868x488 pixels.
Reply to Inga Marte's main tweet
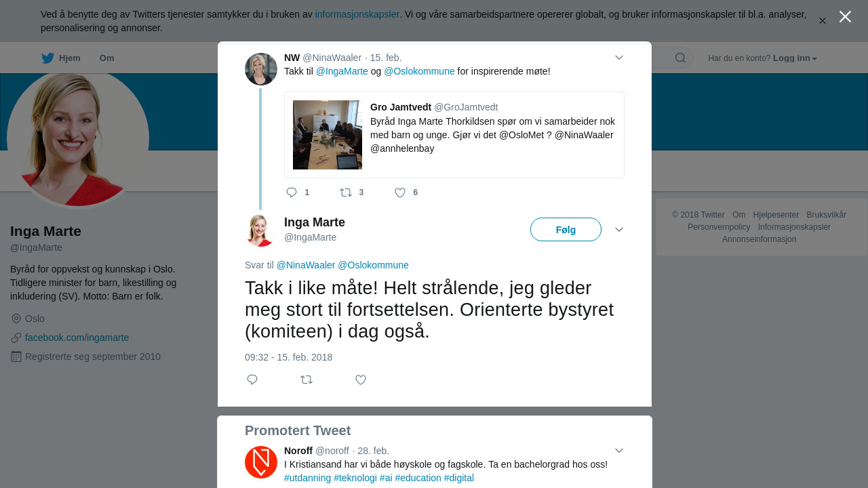point(252,380)
